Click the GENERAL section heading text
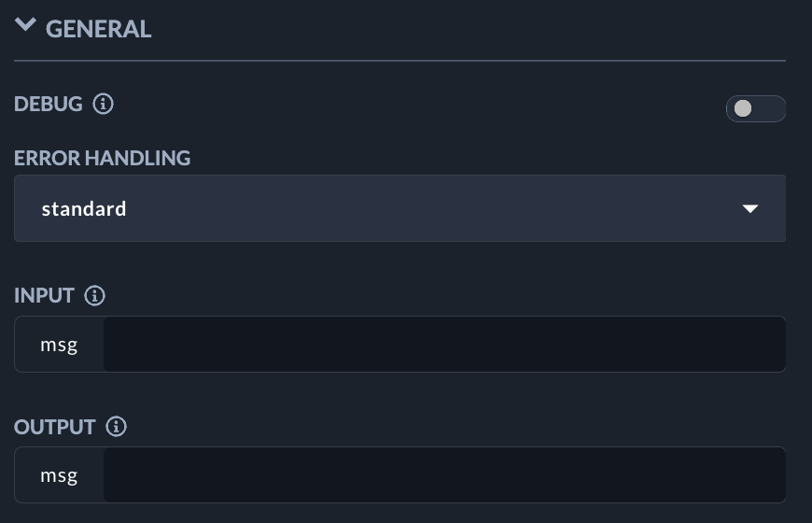The image size is (812, 523). point(98,29)
